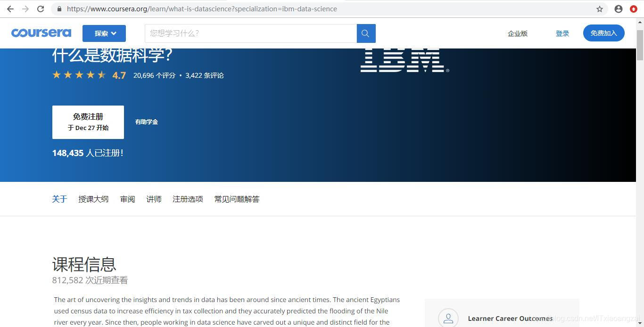Viewport: 644px width, 327px height.
Task: Click the 登录 link
Action: point(562,33)
